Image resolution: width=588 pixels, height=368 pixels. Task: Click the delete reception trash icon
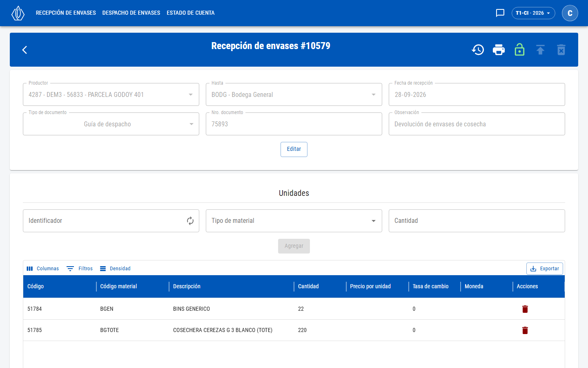[561, 50]
